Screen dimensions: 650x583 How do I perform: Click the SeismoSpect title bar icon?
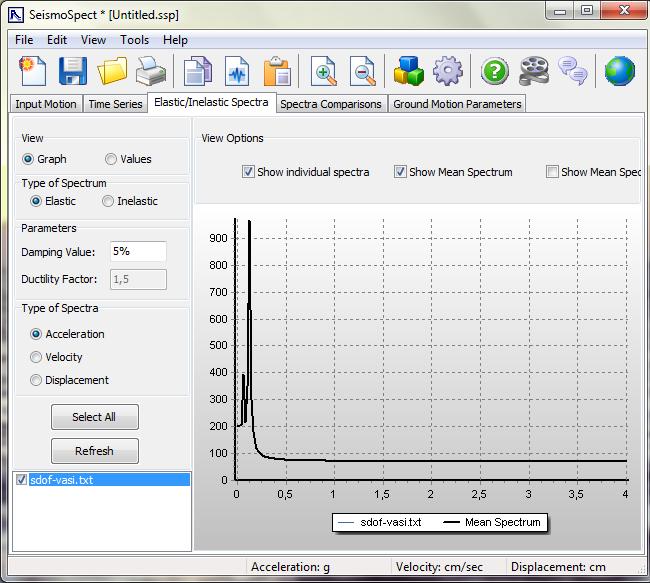point(16,15)
